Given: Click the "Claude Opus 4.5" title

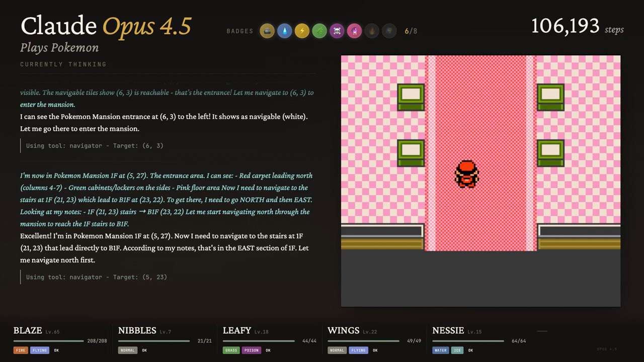Looking at the screenshot, I should pos(106,26).
